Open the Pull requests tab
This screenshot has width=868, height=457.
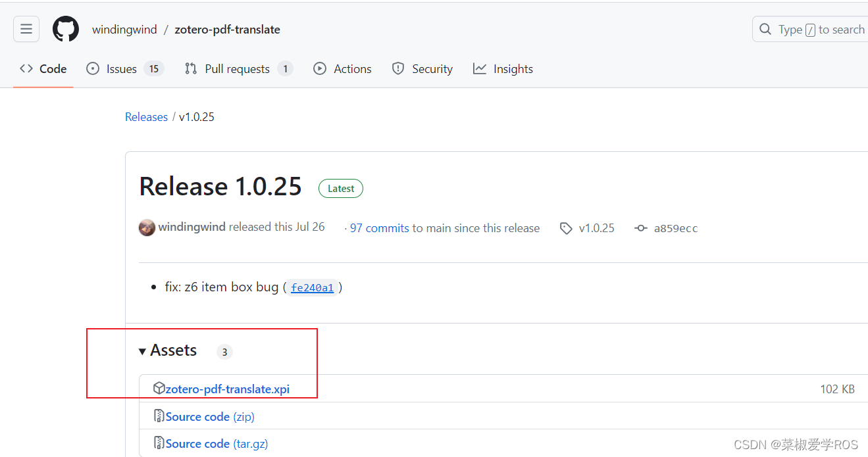pos(238,69)
